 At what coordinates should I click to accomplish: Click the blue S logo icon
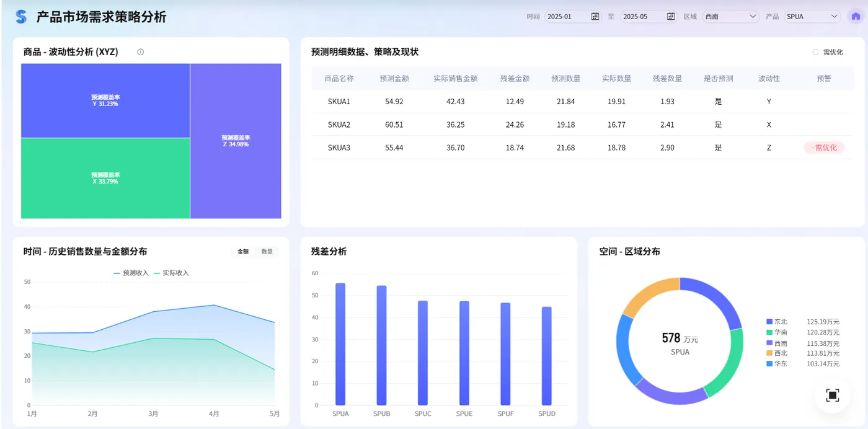pos(21,17)
